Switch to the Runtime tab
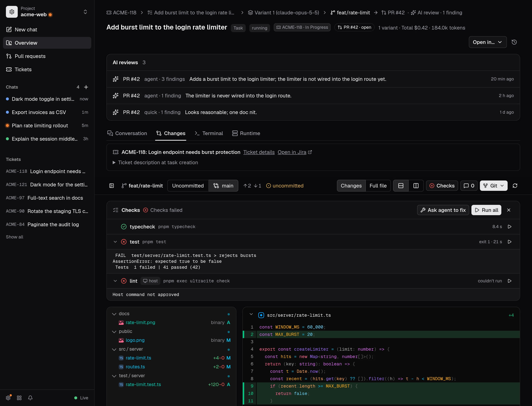 pyautogui.click(x=246, y=133)
